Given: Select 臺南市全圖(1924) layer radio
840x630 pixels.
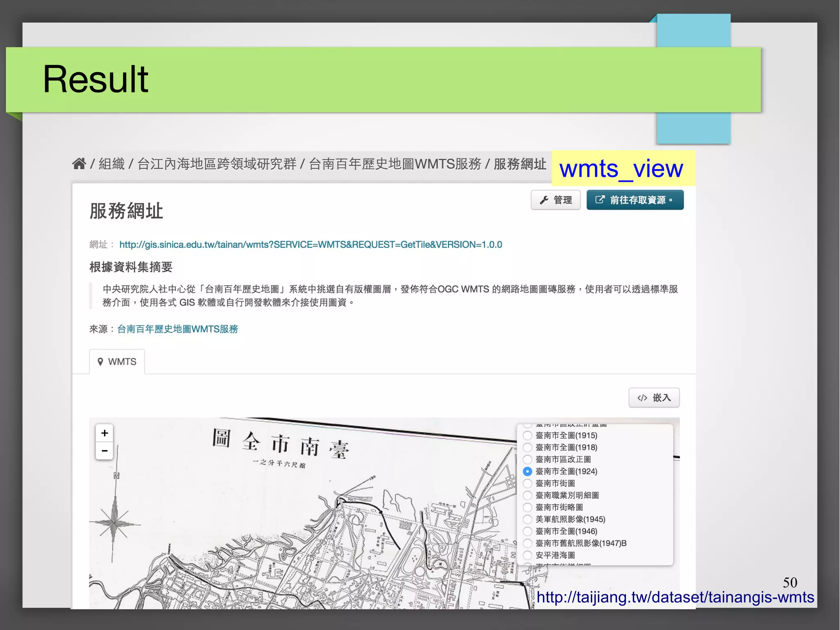Looking at the screenshot, I should pos(527,471).
